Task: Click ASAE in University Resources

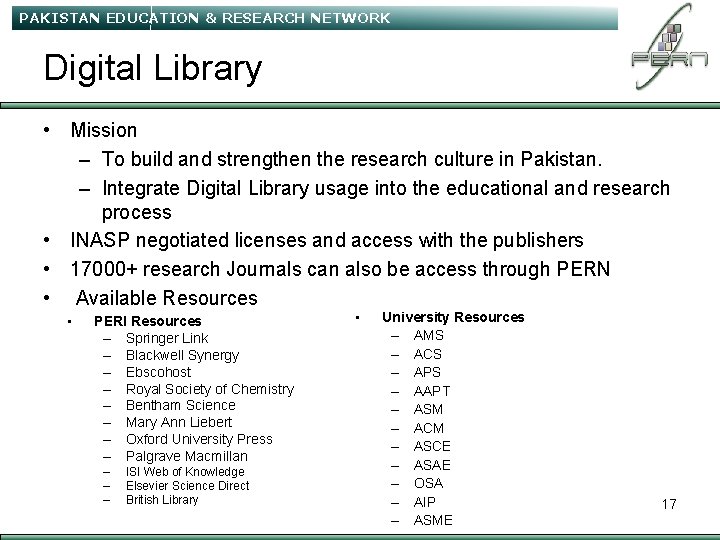Action: [x=432, y=466]
